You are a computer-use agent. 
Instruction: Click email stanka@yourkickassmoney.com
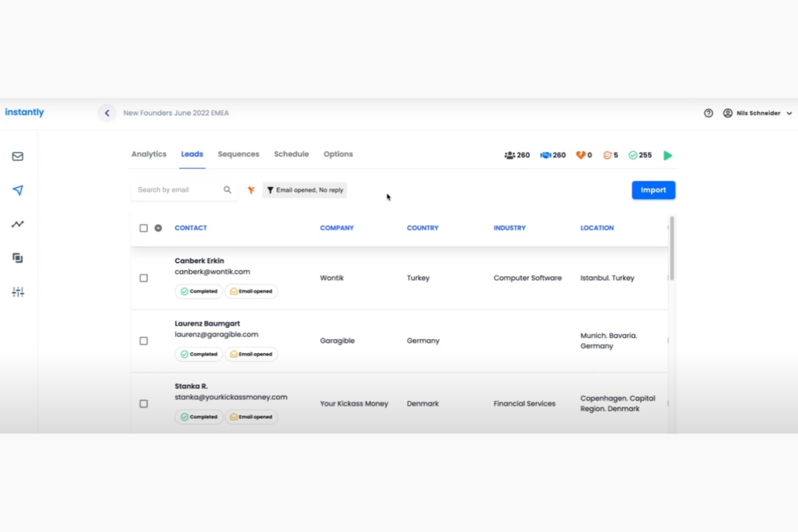(231, 397)
